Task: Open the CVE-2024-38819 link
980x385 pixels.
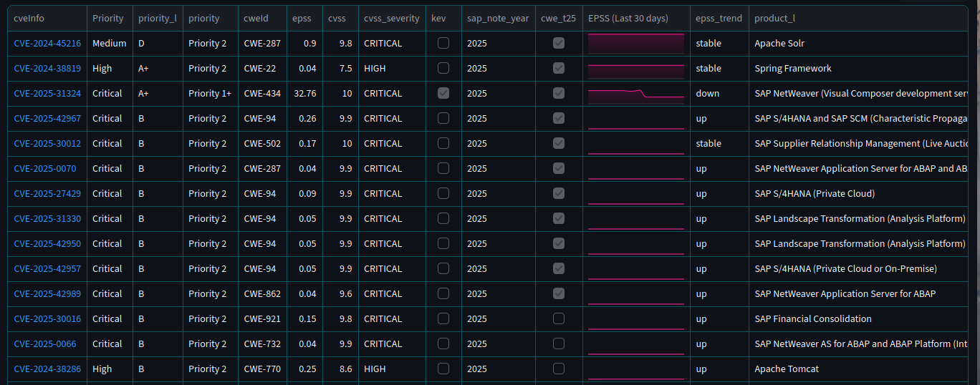Action: pyautogui.click(x=47, y=69)
